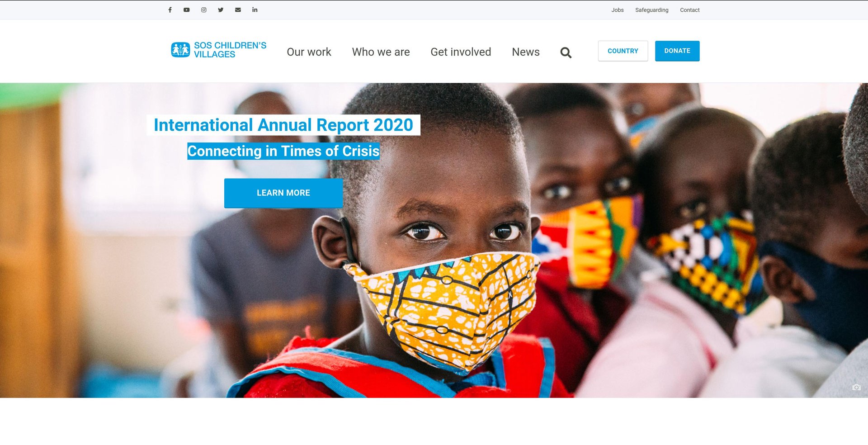Open the News menu item
This screenshot has width=868, height=445.
[526, 52]
